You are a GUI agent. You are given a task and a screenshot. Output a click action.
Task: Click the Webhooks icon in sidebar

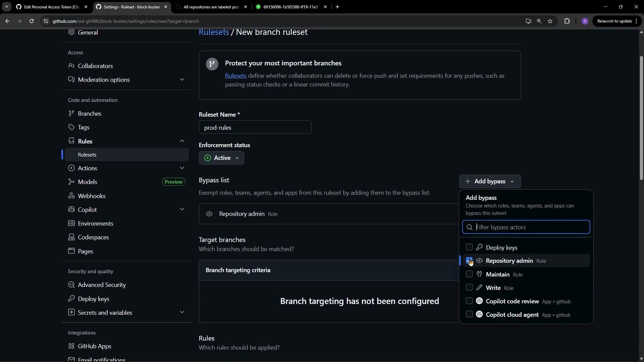[x=71, y=196]
